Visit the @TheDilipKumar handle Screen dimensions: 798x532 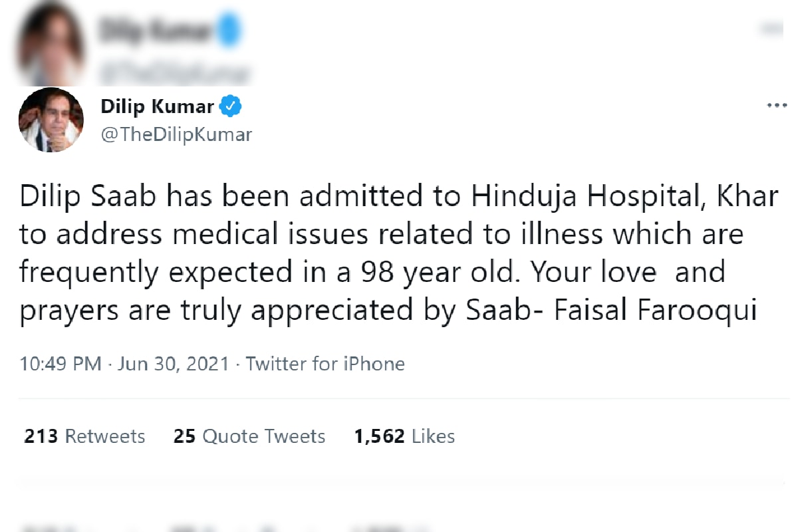176,135
